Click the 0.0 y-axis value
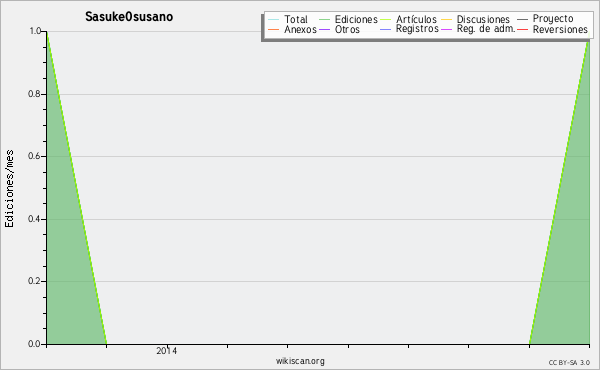 34,344
